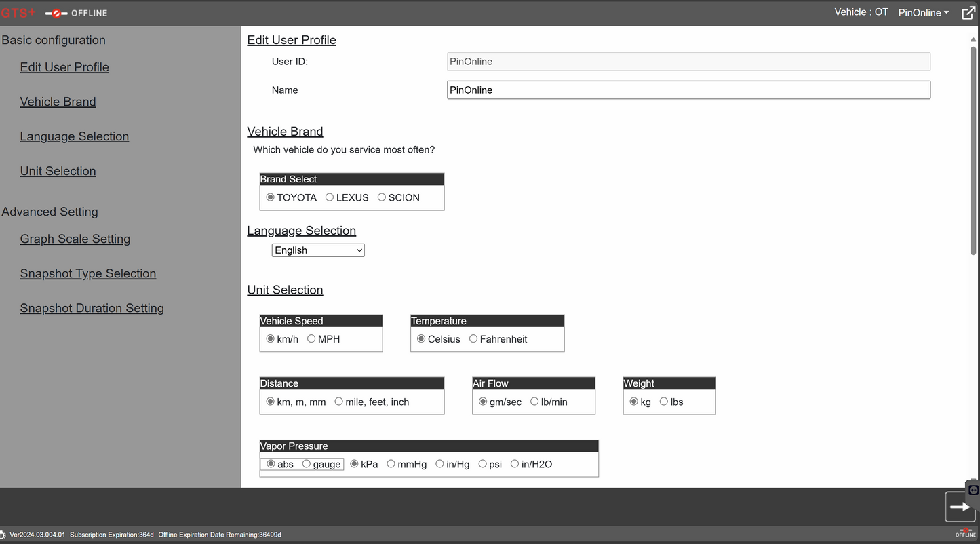Open Graph Scale Setting in sidebar
980x544 pixels.
click(75, 239)
